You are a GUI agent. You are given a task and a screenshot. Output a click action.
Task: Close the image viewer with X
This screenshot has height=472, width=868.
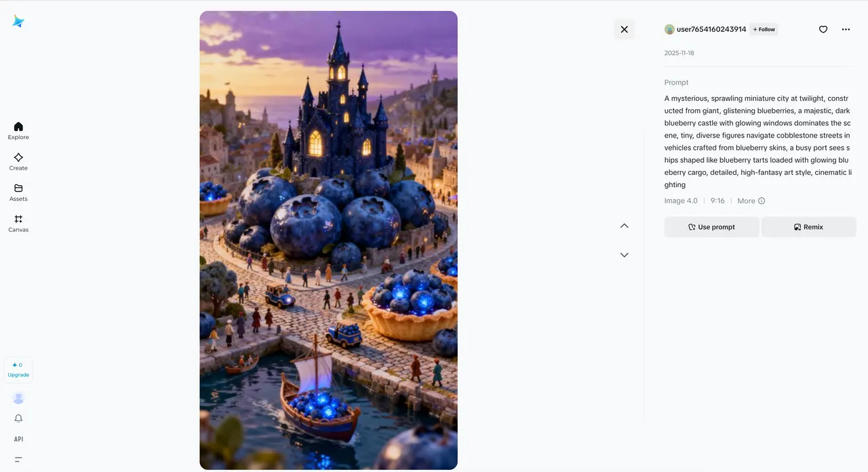click(x=625, y=29)
